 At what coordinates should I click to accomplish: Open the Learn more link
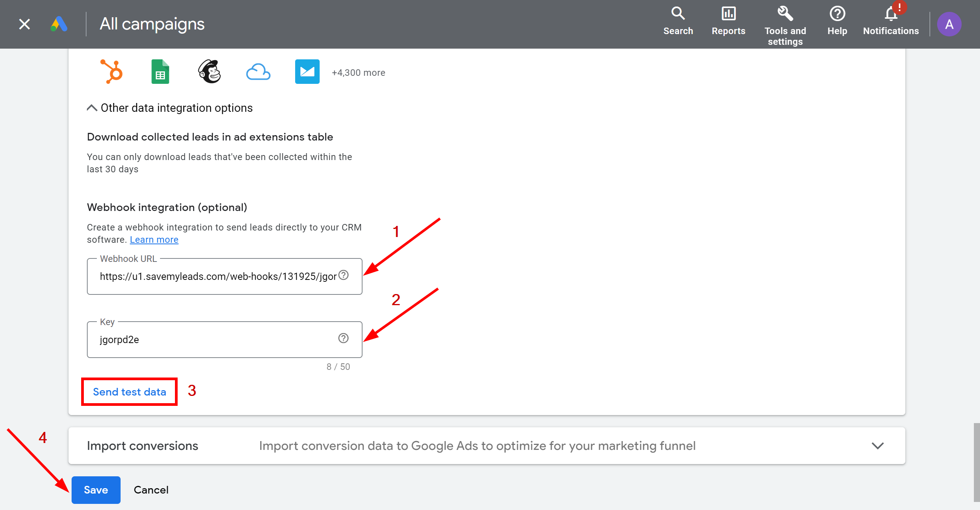[154, 240]
